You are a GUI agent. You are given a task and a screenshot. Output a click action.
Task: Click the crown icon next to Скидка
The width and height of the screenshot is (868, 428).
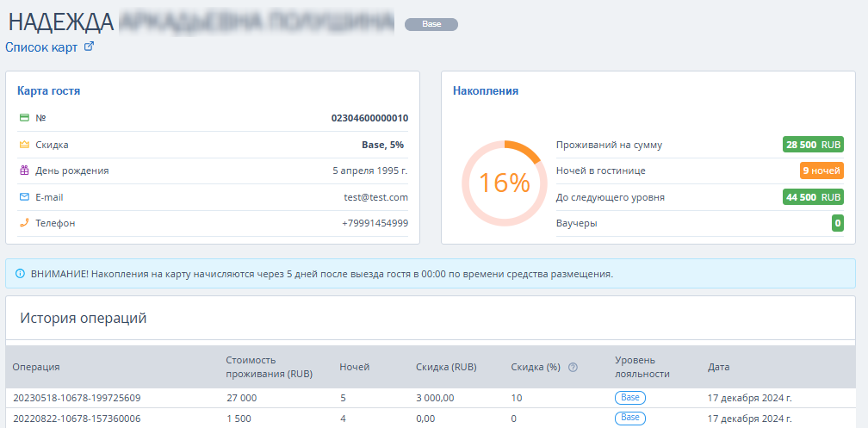pos(24,145)
